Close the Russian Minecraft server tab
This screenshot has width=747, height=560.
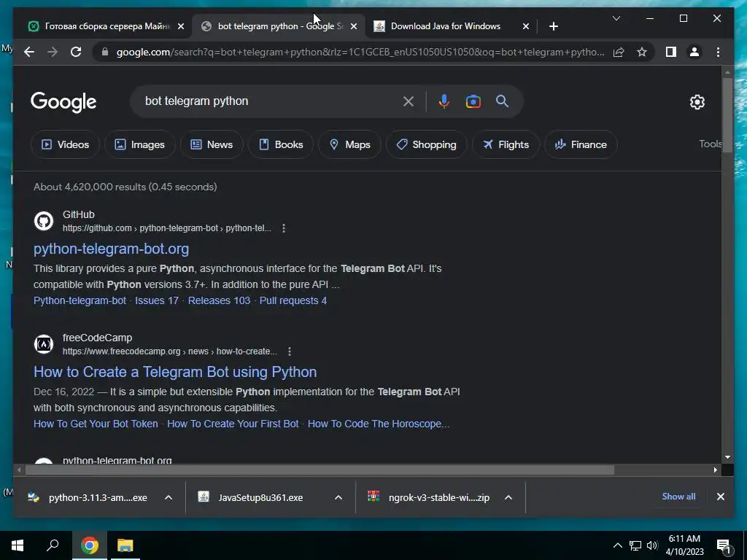pyautogui.click(x=181, y=27)
